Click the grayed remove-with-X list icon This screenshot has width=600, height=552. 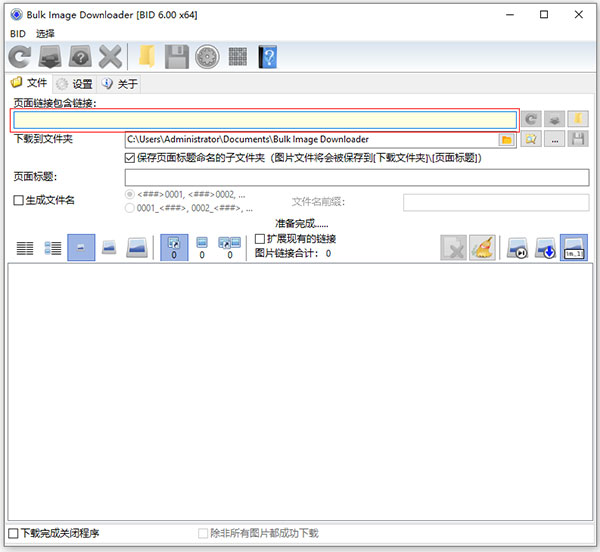(453, 248)
